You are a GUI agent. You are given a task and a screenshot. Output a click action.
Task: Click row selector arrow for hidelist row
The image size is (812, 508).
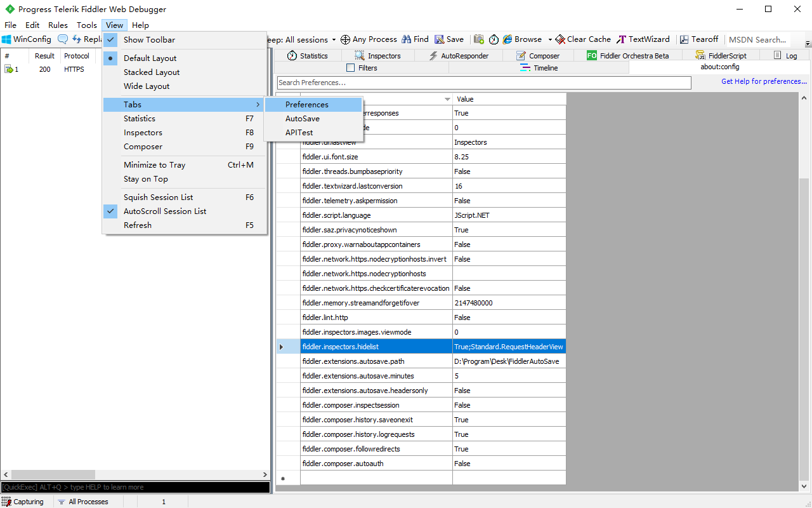click(x=282, y=347)
